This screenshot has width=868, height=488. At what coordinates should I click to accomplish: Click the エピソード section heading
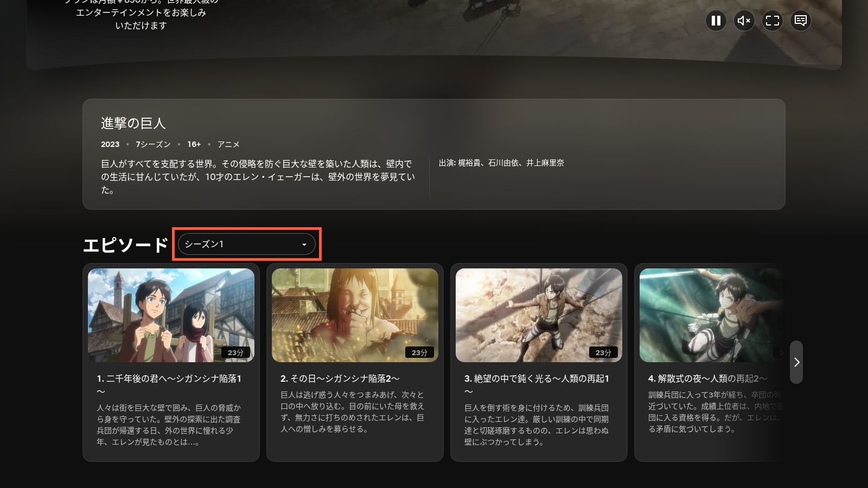coord(125,245)
